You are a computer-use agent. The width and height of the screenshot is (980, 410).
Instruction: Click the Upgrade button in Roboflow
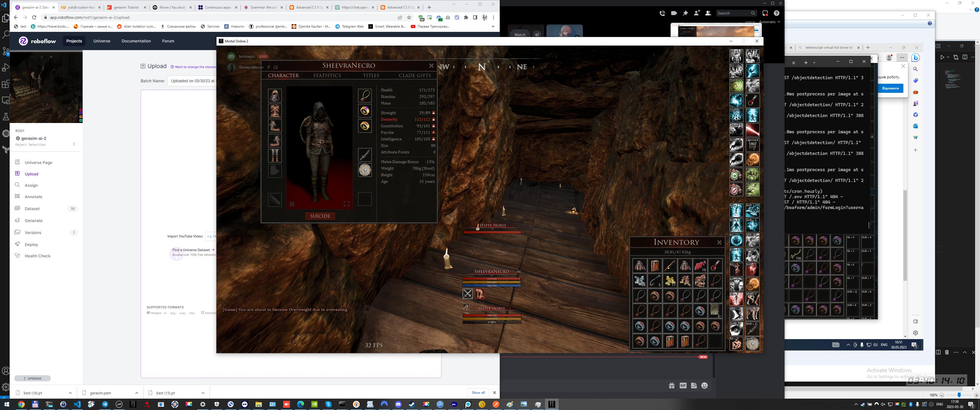[32, 378]
